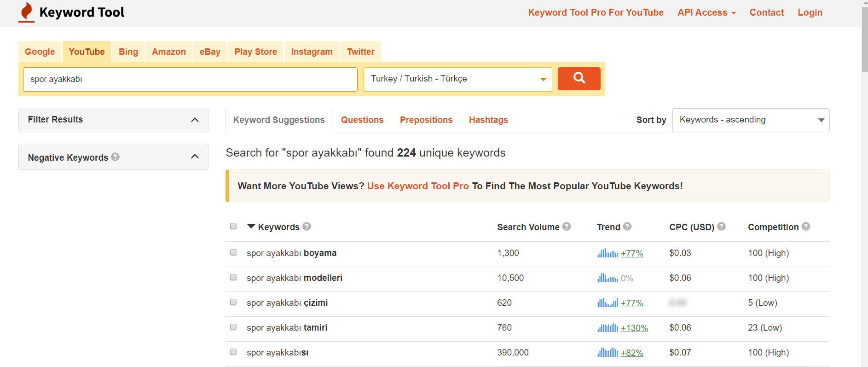
Task: Open the Hashtags tab
Action: click(488, 120)
